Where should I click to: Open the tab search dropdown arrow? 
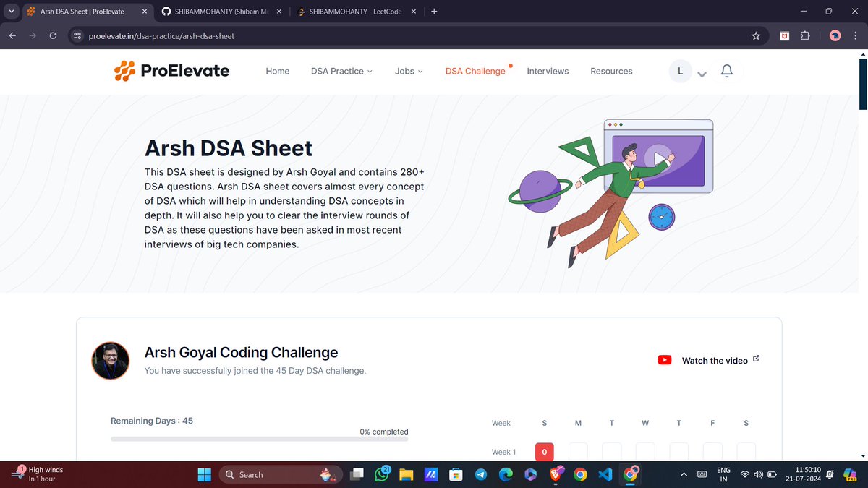[11, 12]
